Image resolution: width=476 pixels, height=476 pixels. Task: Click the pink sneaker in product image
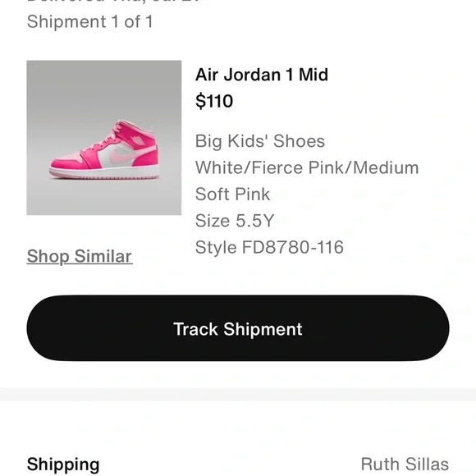pyautogui.click(x=104, y=149)
